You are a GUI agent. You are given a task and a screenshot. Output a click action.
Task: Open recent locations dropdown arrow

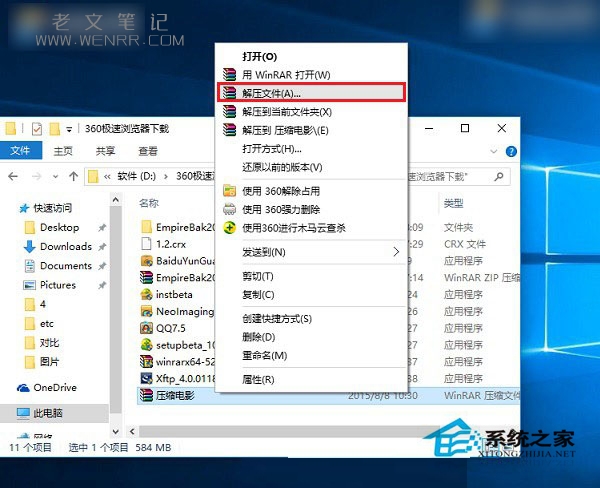tap(55, 176)
